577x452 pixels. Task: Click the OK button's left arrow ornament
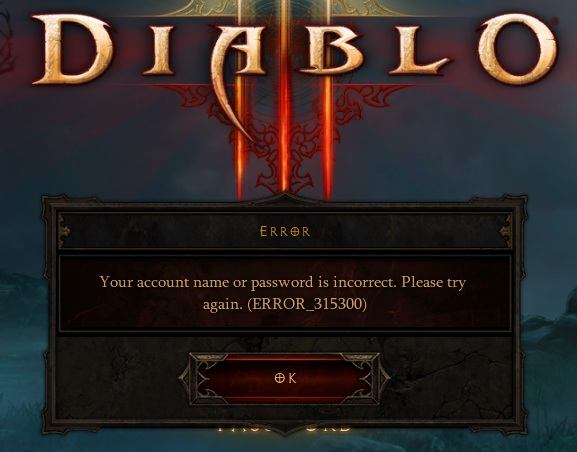187,378
